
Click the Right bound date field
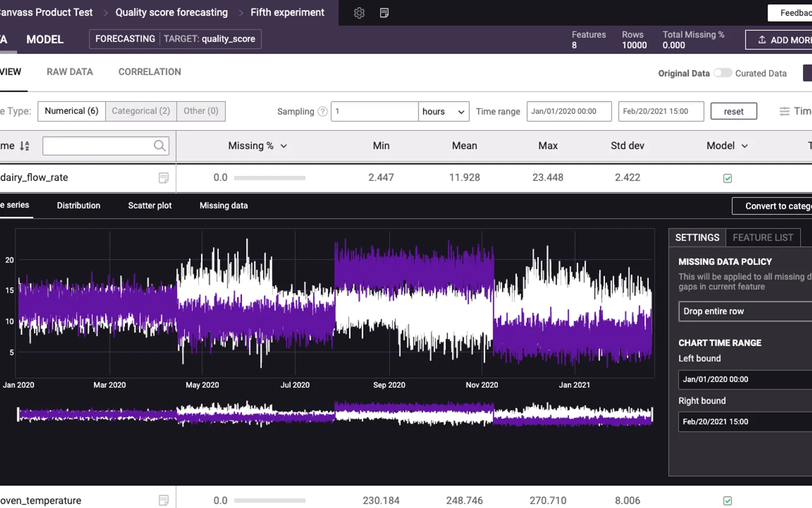point(745,422)
